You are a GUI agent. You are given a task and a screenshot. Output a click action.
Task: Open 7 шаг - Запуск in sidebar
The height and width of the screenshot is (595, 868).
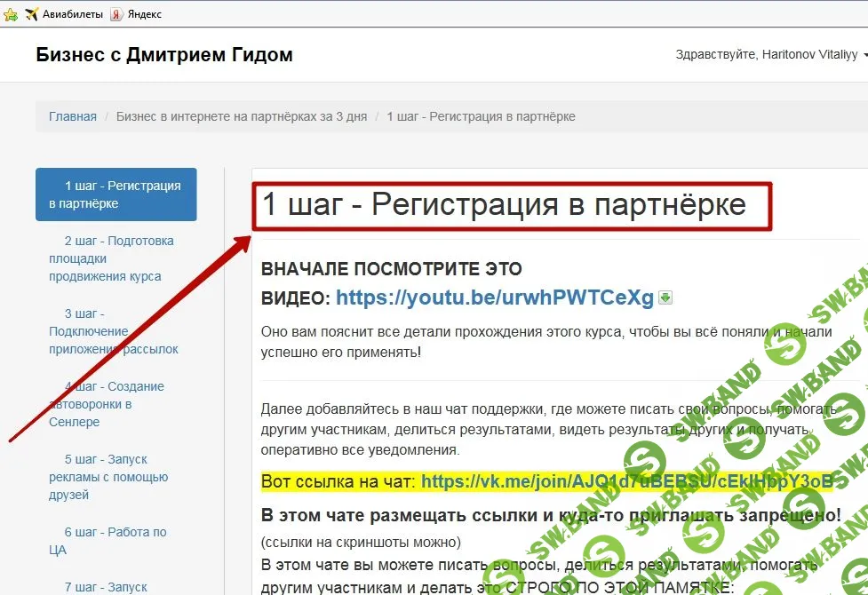click(x=106, y=587)
